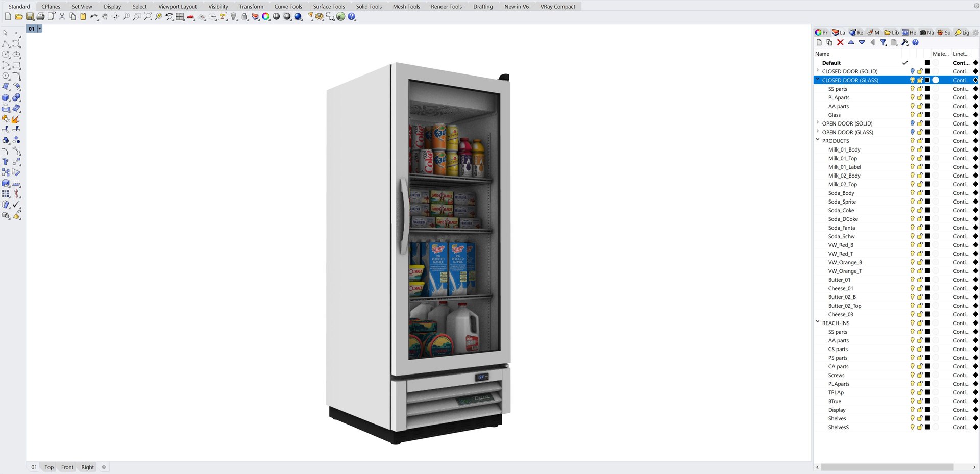Image resolution: width=980 pixels, height=474 pixels.
Task: Click the white material circle of CLOSED DOOR (GLASS)
Action: pos(936,80)
